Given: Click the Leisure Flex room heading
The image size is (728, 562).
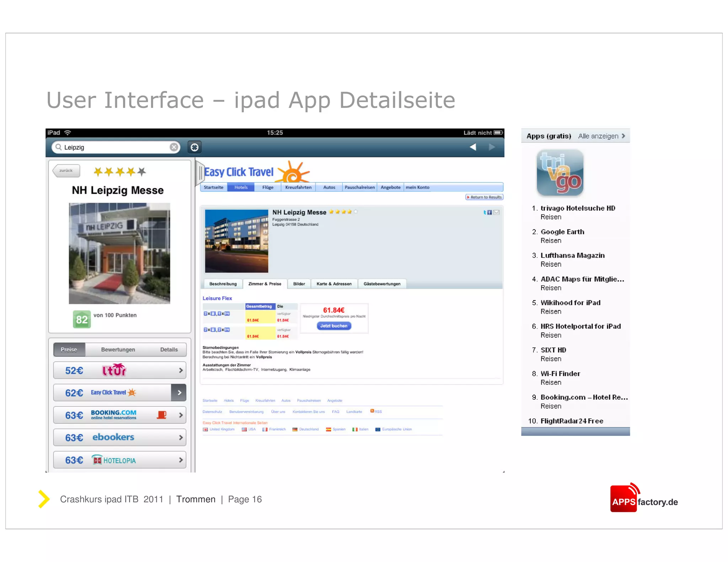Looking at the screenshot, I should click(217, 298).
